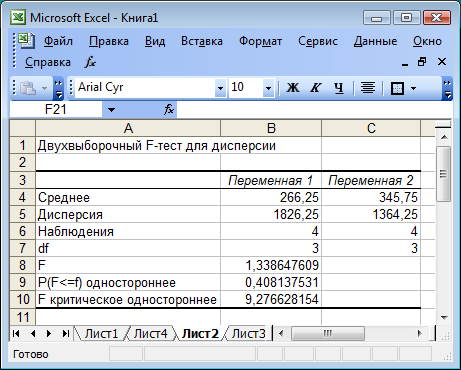
Task: Open the Формат menu
Action: click(260, 41)
